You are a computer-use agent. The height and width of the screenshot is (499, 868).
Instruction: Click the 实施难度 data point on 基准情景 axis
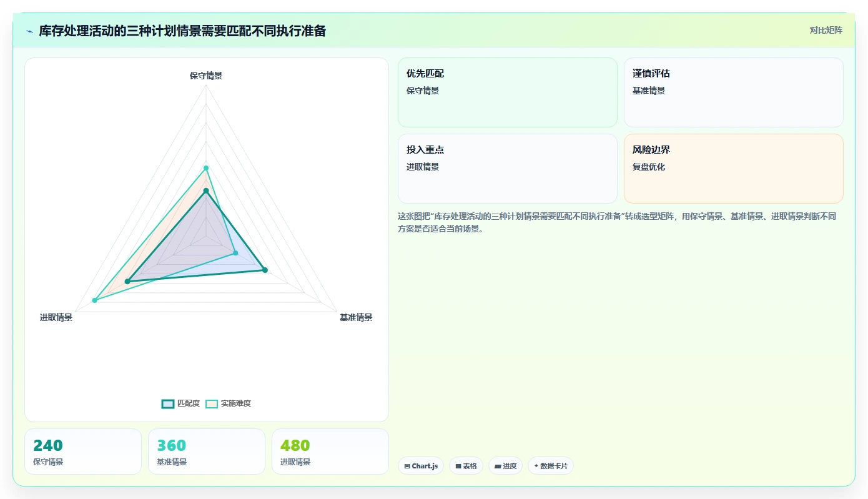coord(235,253)
